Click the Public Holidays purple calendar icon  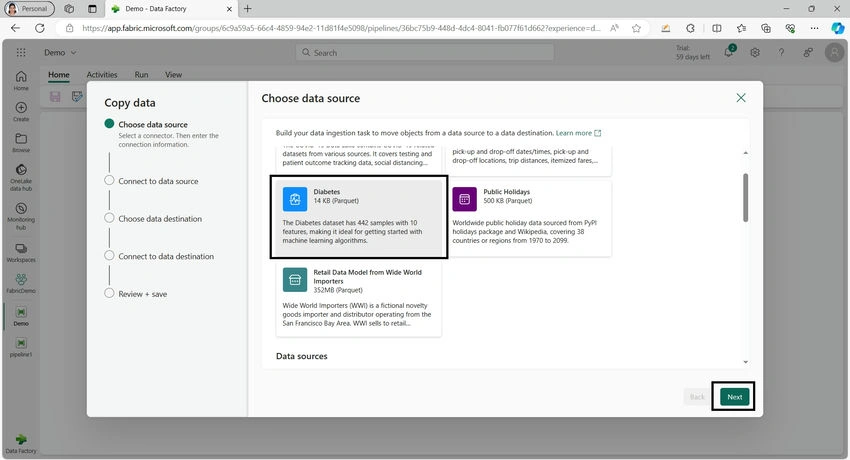(x=465, y=199)
